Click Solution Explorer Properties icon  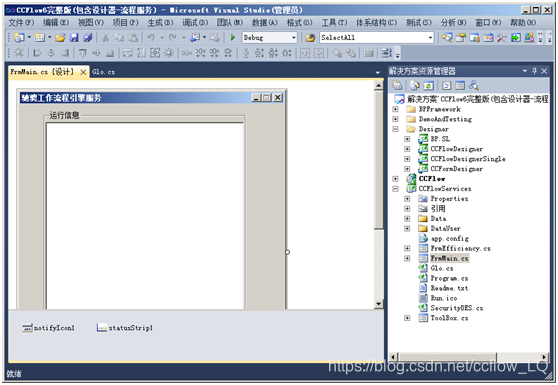pos(397,85)
